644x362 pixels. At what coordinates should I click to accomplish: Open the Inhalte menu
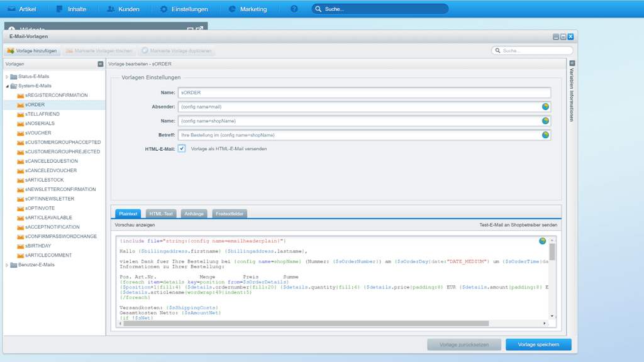[x=71, y=9]
